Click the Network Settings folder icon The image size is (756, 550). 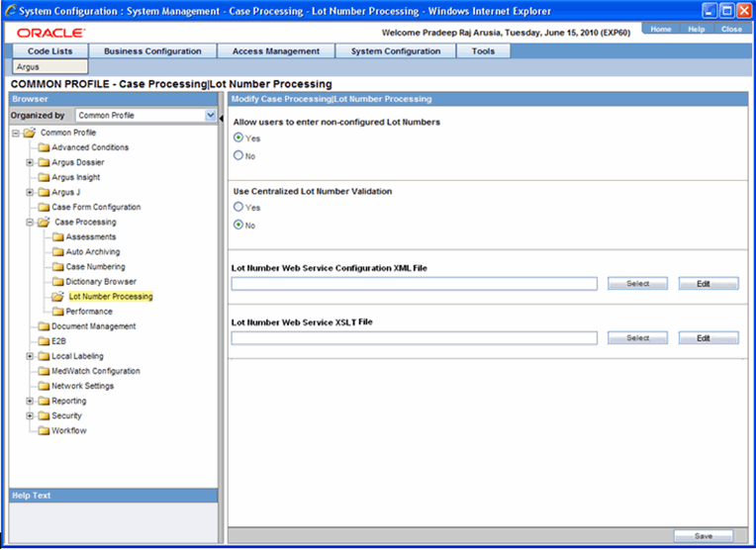point(44,386)
